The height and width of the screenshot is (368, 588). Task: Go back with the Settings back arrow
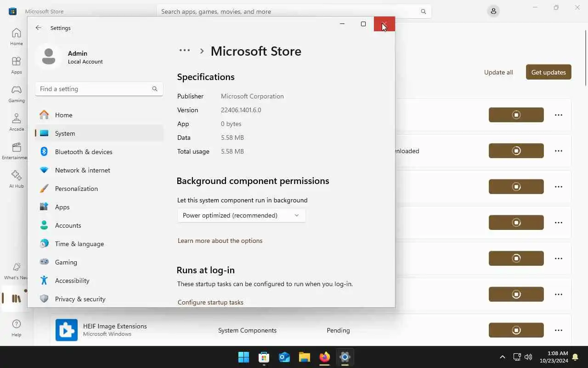pos(39,28)
